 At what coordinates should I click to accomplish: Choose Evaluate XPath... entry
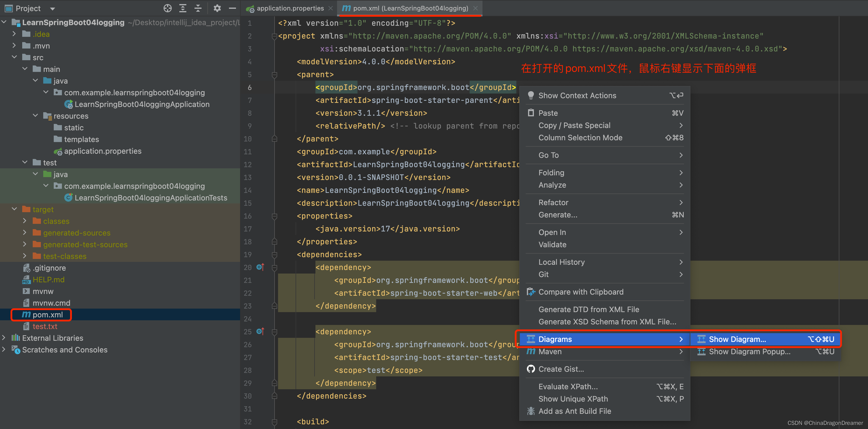coord(605,387)
